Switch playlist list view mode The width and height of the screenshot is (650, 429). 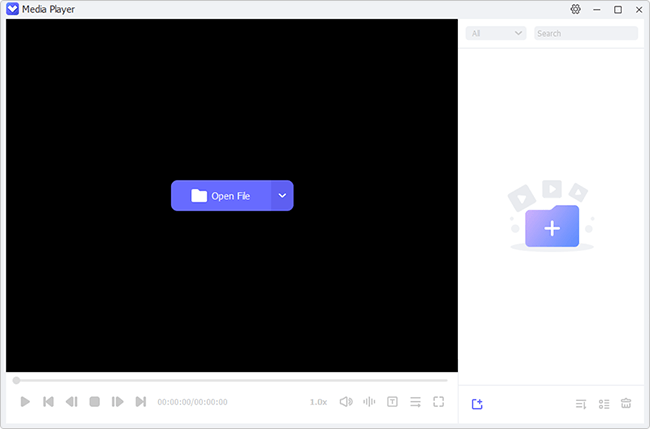604,404
